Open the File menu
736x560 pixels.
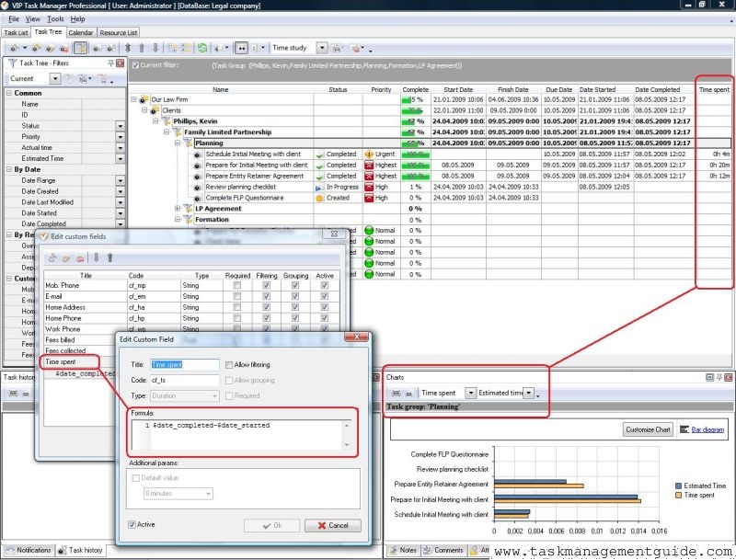tap(14, 19)
